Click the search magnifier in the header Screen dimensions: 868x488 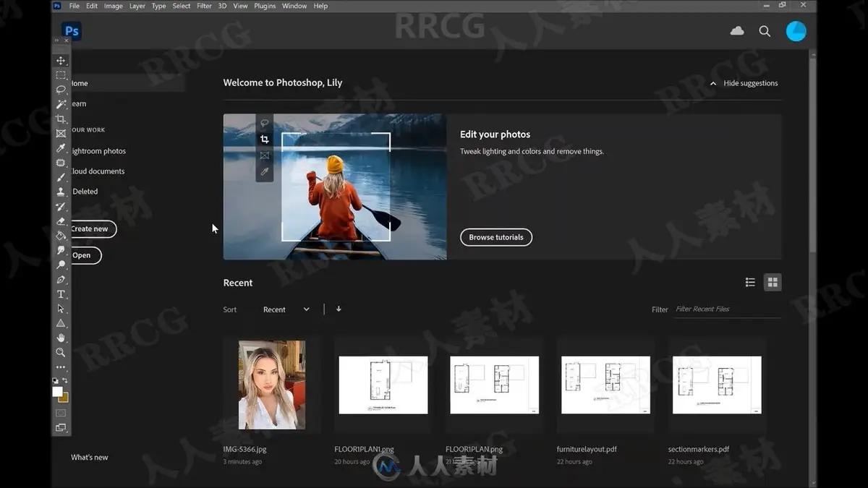coord(765,31)
